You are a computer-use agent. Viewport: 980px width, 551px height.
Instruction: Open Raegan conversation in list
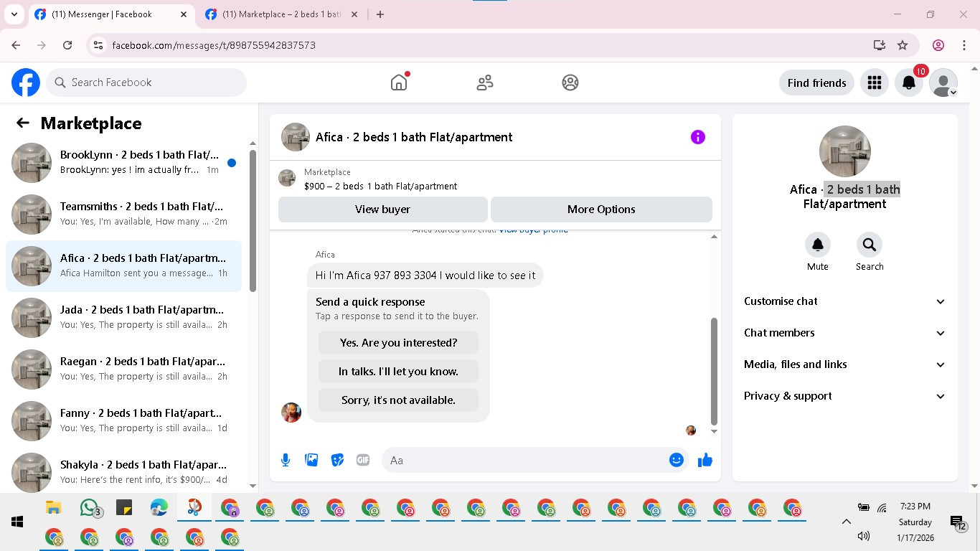point(123,369)
